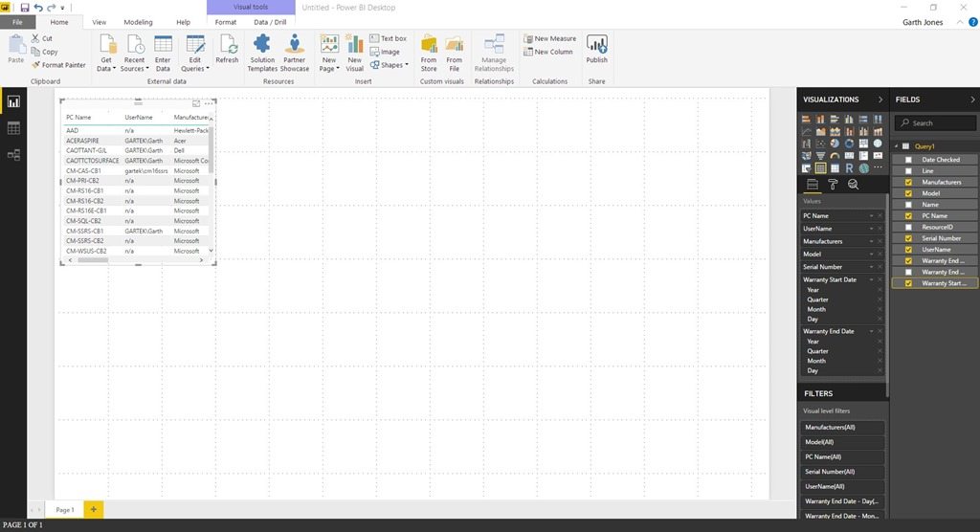This screenshot has width=980, height=532.
Task: Pick the pie chart visualization
Action: 835,144
